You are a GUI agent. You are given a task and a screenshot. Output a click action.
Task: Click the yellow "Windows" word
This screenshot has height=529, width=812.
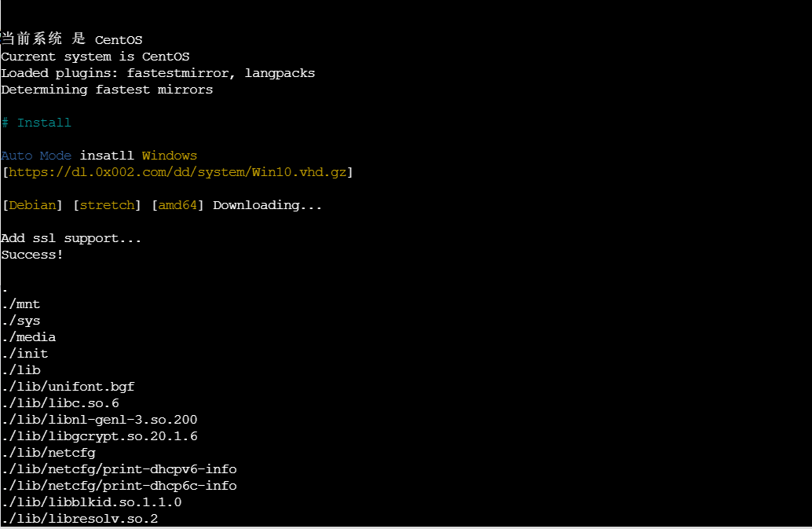point(170,156)
